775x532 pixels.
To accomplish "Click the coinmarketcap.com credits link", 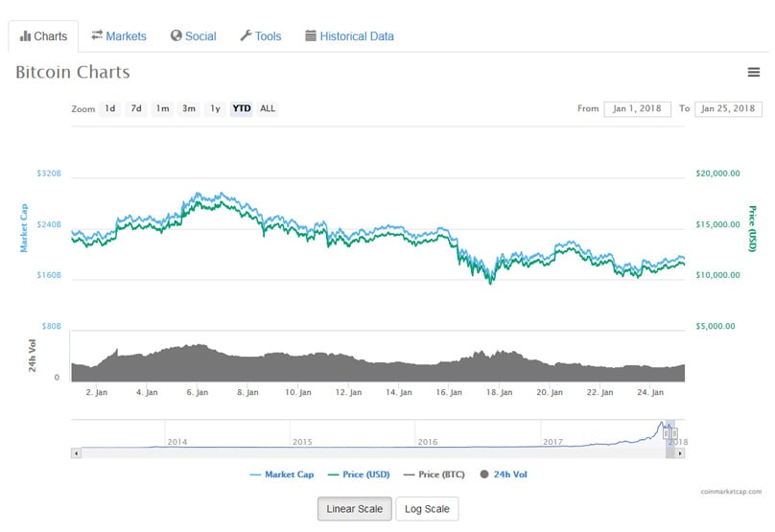I will [731, 492].
